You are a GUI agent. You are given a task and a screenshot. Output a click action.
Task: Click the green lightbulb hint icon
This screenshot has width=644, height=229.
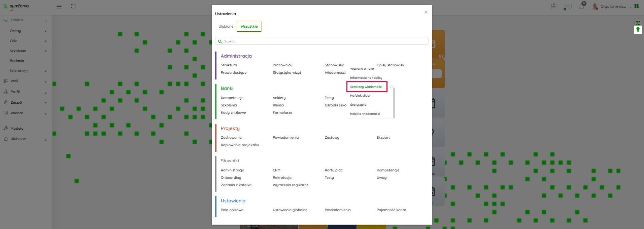click(x=638, y=30)
